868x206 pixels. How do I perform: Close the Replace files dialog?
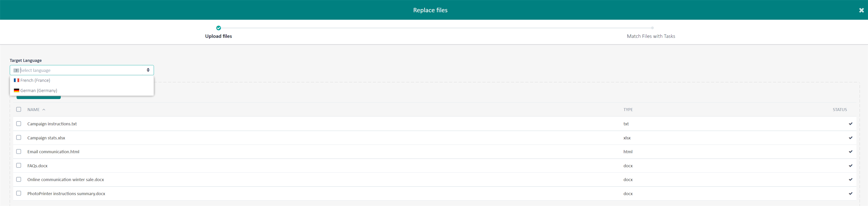tap(861, 10)
